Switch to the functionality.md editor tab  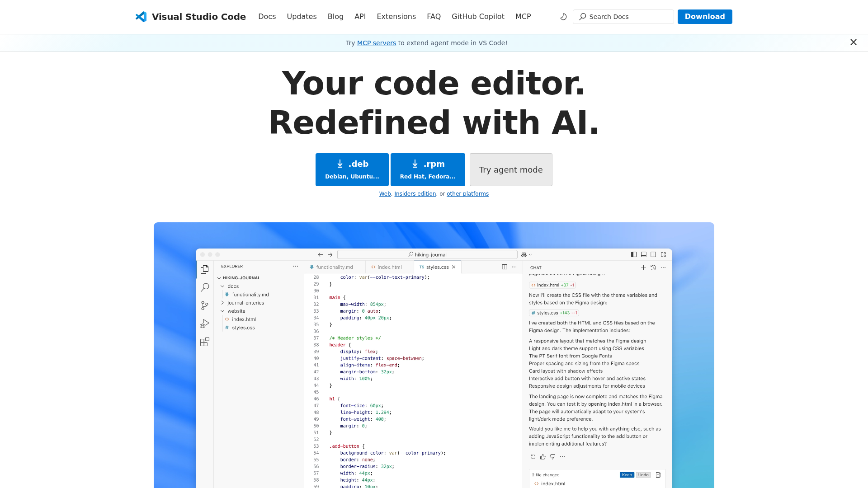pyautogui.click(x=335, y=267)
